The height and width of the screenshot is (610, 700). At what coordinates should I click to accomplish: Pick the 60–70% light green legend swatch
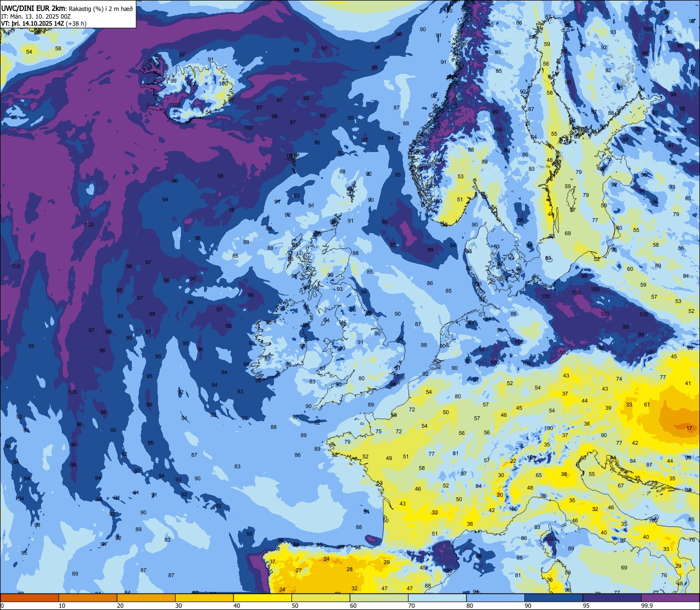coord(379,598)
